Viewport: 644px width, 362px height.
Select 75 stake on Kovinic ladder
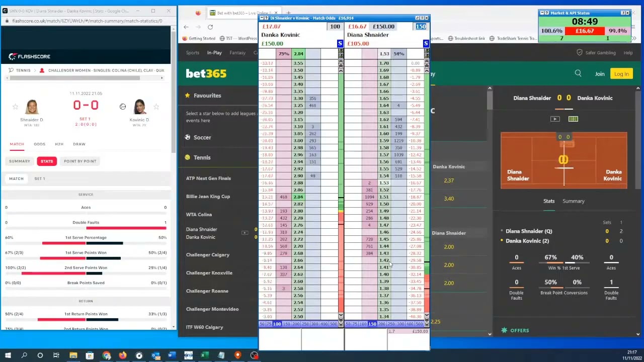tap(269, 324)
